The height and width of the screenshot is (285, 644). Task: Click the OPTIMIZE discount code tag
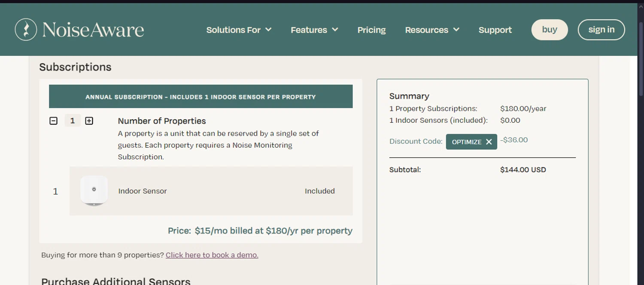click(471, 142)
